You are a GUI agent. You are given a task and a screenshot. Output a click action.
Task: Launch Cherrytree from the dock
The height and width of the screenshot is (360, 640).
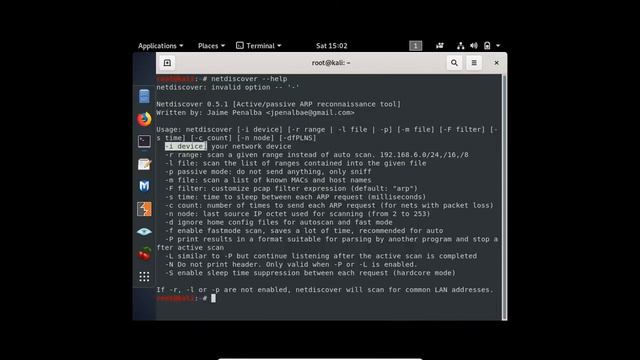(144, 254)
